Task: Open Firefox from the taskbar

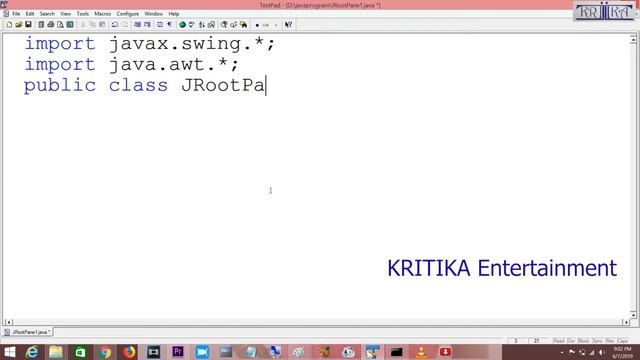Action: (129, 352)
